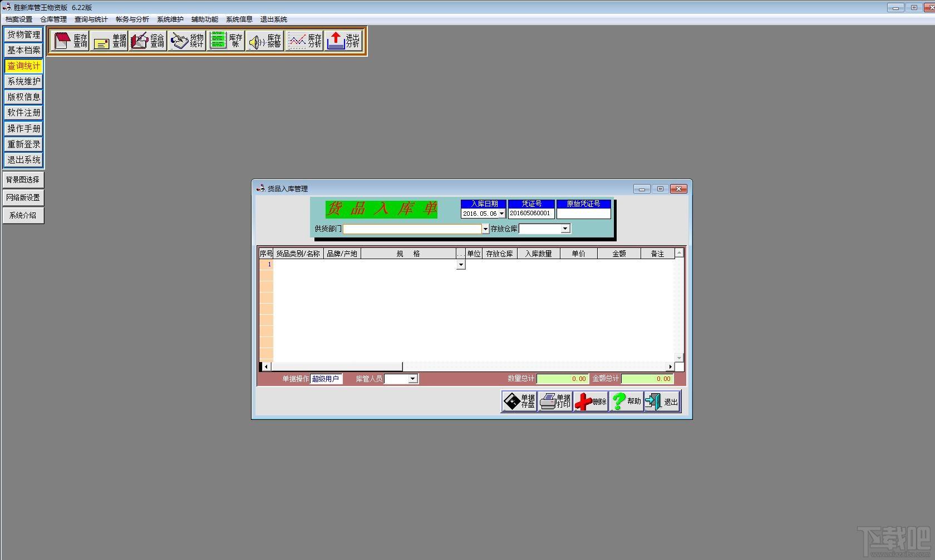The image size is (935, 560).
Task: Click the 入库数量 column header
Action: pos(538,254)
